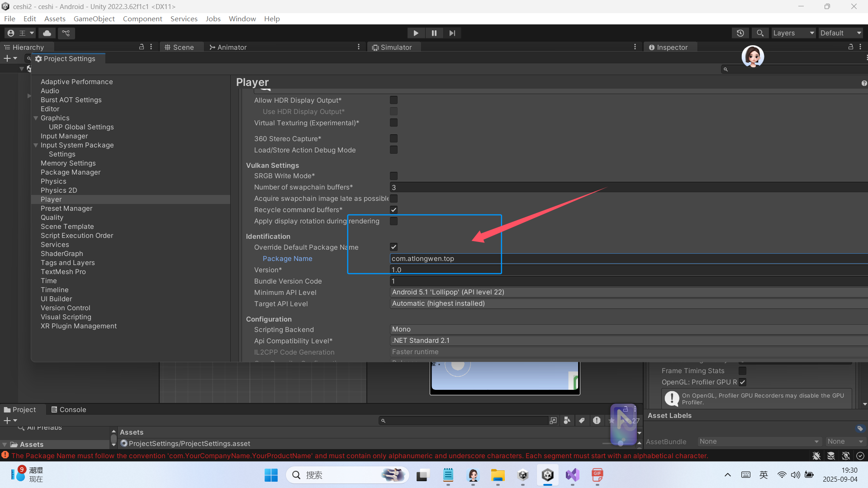Screen dimensions: 868x488
Task: Open Unity Hub icon in taskbar
Action: pos(523,475)
